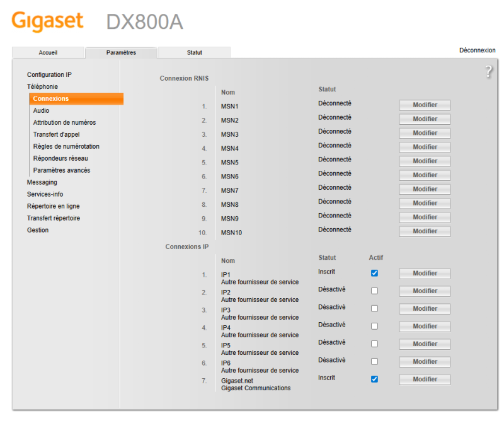
Task: Click the help question mark icon
Action: (x=488, y=72)
